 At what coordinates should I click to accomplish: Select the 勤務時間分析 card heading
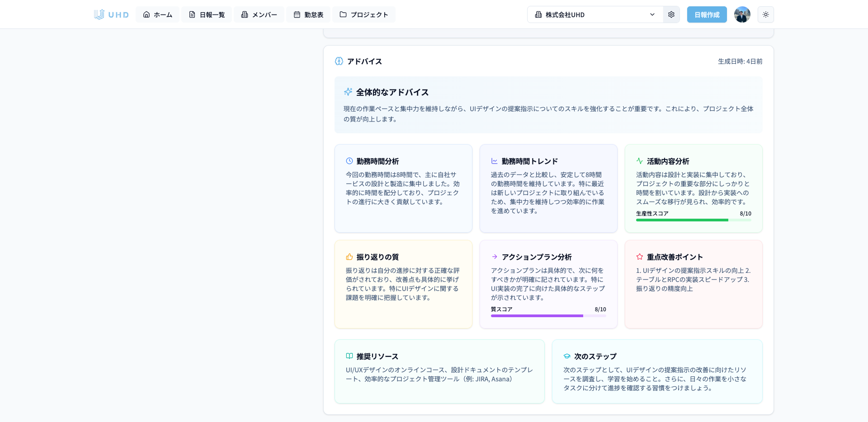[378, 161]
